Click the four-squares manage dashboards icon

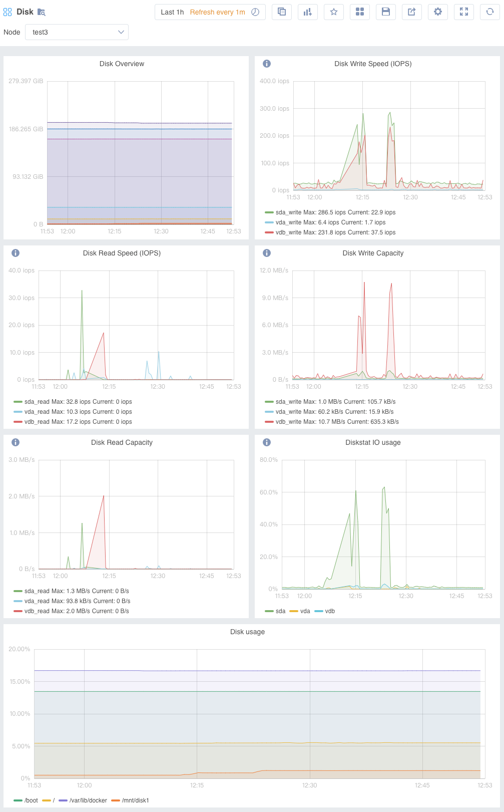(360, 12)
